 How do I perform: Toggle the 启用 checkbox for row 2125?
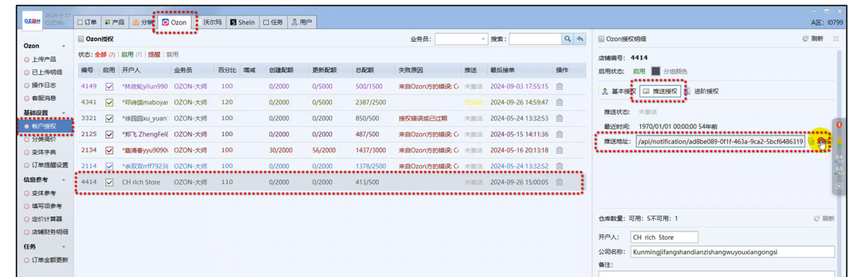109,134
